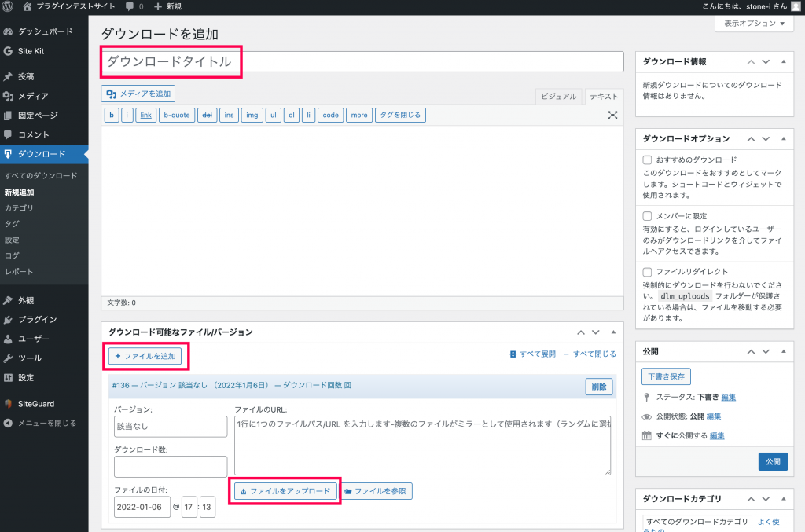Enable メンバーに限定 checkbox
This screenshot has width=805, height=532.
[x=648, y=216]
